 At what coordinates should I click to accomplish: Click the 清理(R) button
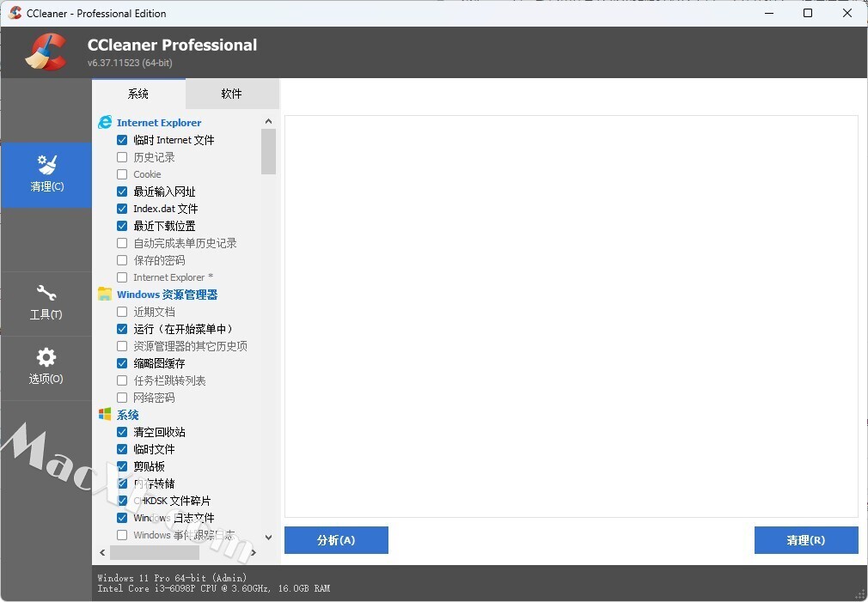806,540
